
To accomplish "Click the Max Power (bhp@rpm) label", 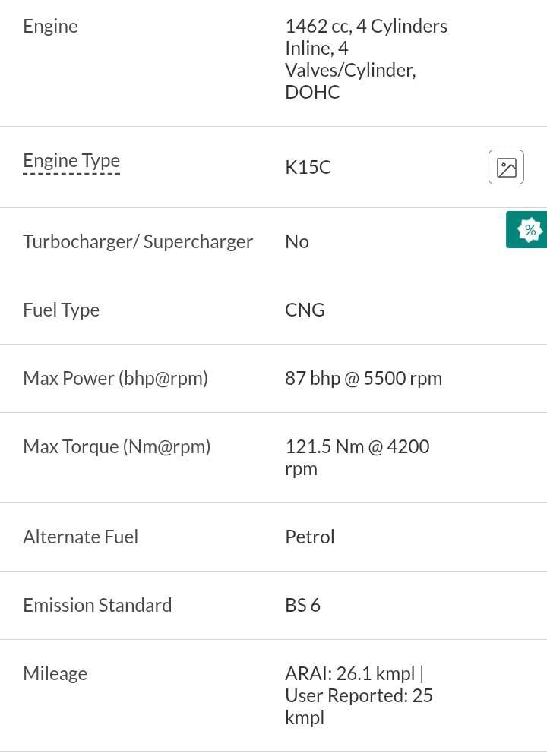I will 115,378.
